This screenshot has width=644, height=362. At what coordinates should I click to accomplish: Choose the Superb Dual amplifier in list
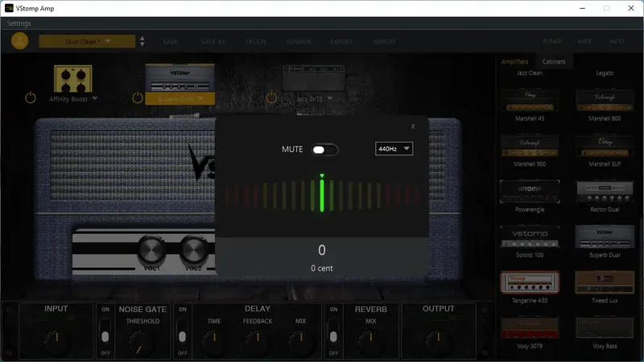coord(605,242)
